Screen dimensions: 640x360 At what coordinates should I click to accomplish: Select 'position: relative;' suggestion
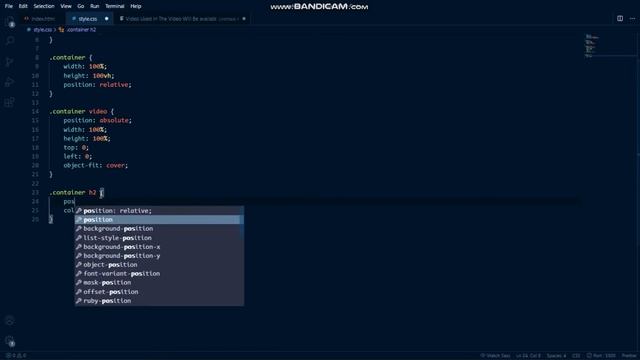(159, 211)
